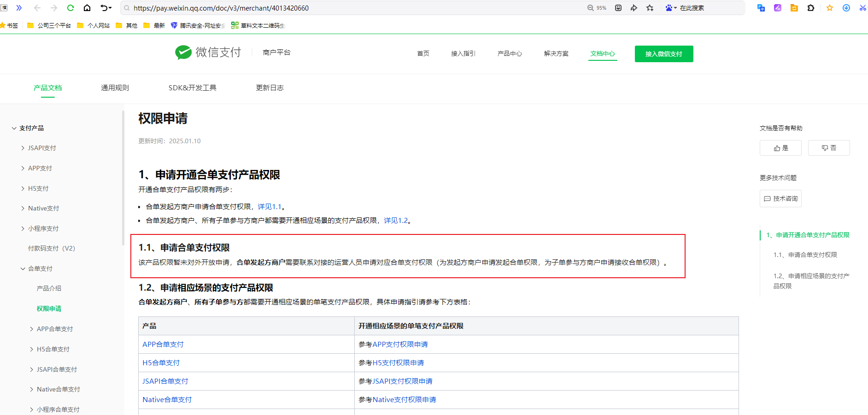This screenshot has height=415, width=868.
Task: Click the thumbs-up 是 feedback button
Action: 780,148
